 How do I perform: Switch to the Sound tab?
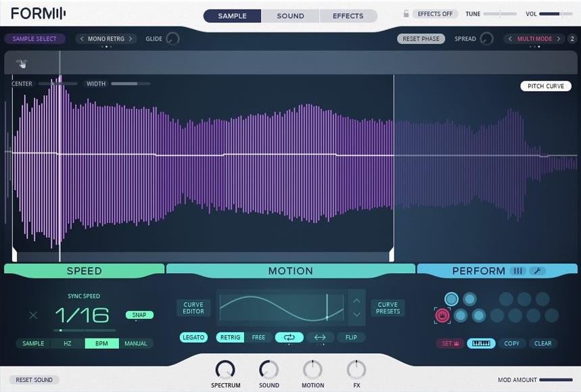pyautogui.click(x=289, y=16)
